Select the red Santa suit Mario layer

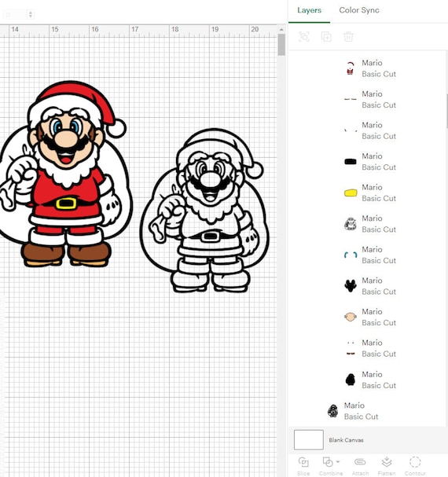click(371, 68)
